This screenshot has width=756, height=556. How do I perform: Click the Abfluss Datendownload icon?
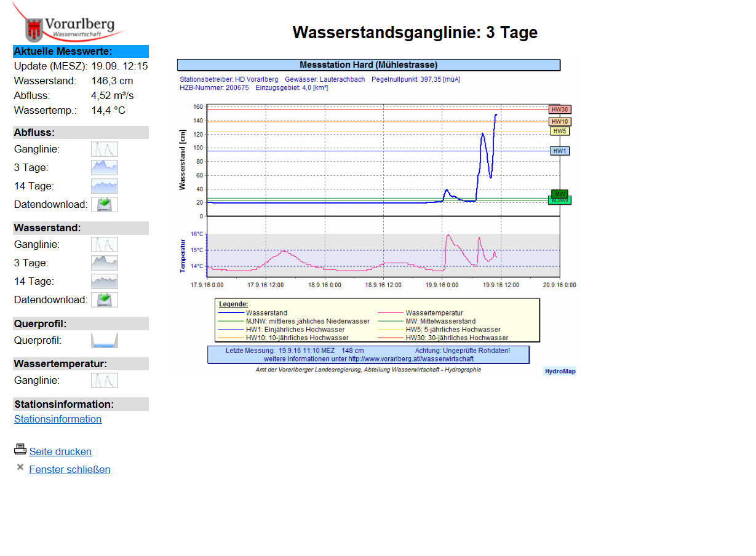(105, 204)
